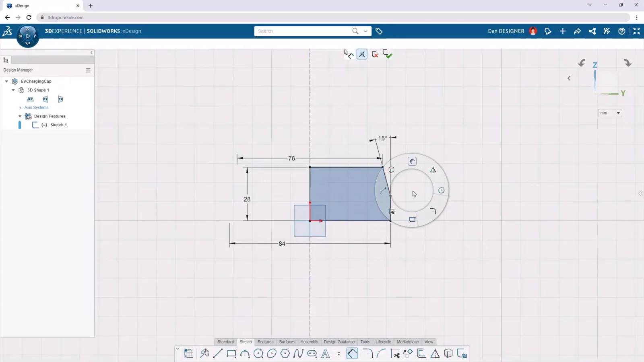This screenshot has width=644, height=362.
Task: Collapse the 3D Shape 1 node
Action: click(13, 90)
